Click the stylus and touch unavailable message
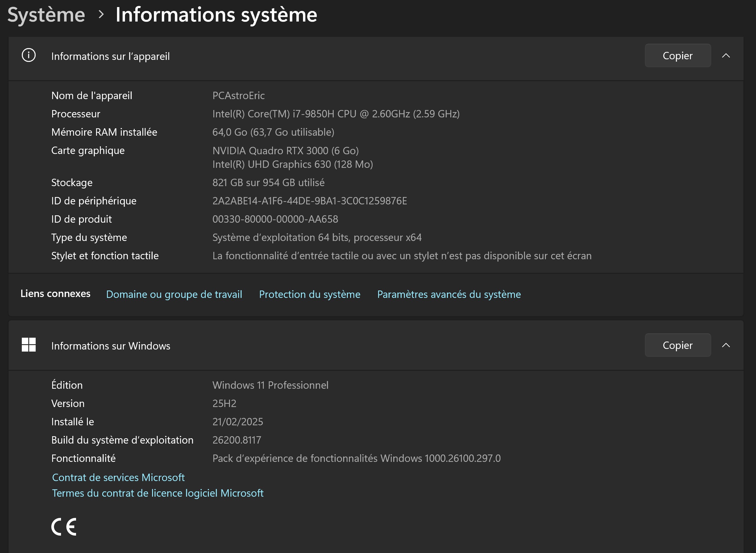 tap(402, 256)
